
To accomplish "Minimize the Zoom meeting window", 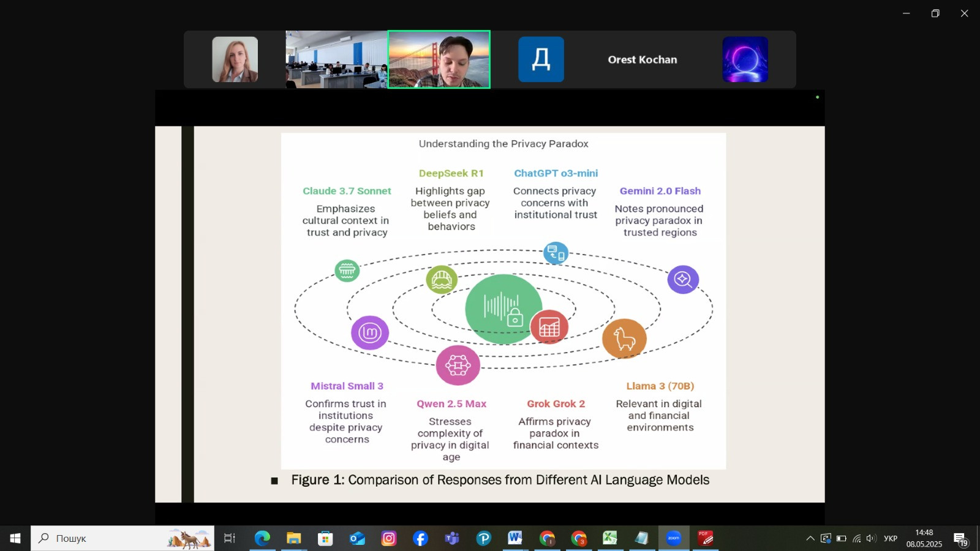I will click(x=907, y=13).
